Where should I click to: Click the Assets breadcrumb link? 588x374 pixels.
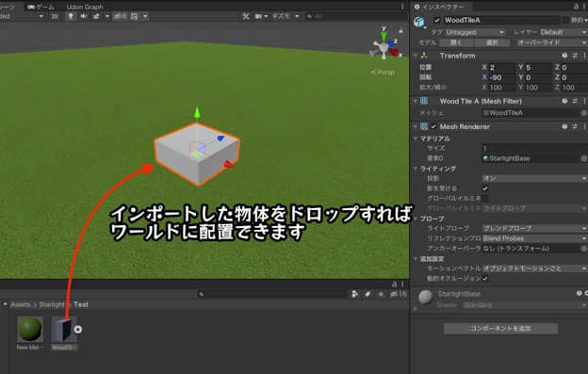(20, 304)
